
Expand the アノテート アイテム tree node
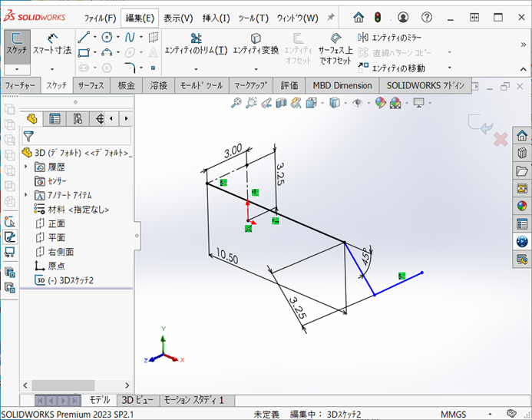26,195
